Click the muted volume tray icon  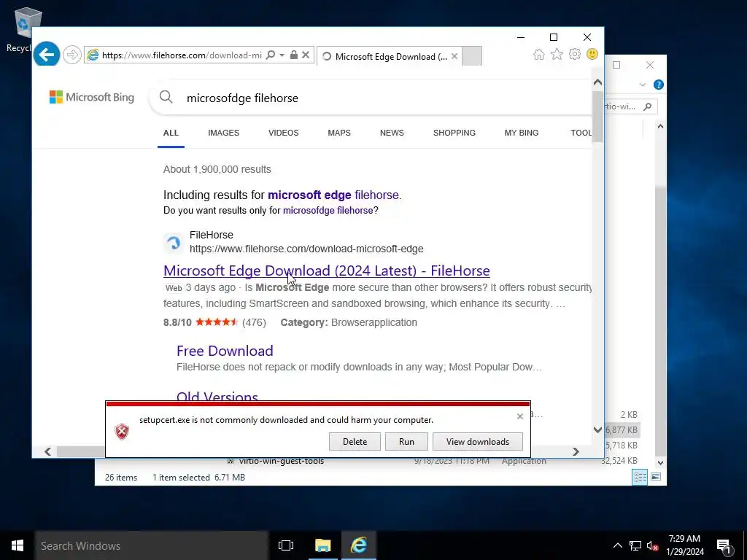652,545
